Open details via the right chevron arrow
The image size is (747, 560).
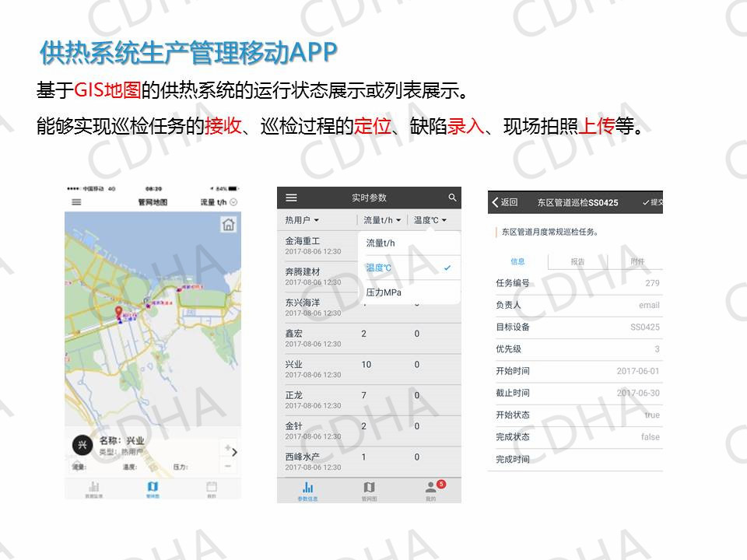[x=234, y=452]
